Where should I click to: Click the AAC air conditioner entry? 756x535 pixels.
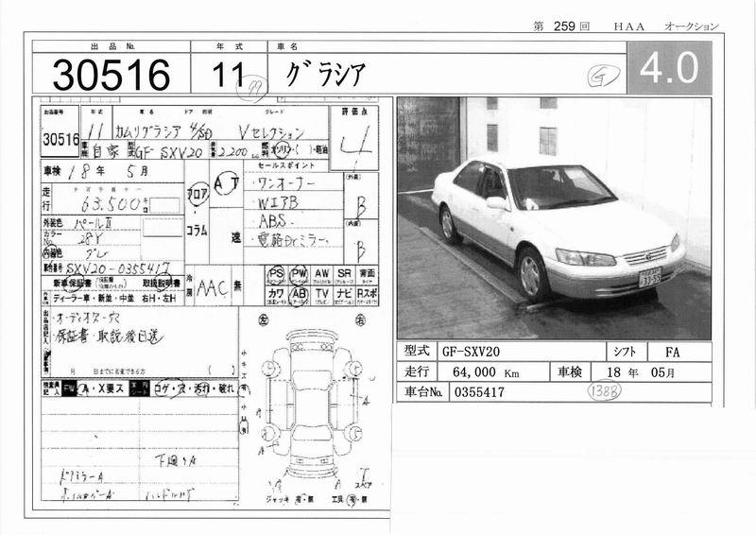(212, 288)
